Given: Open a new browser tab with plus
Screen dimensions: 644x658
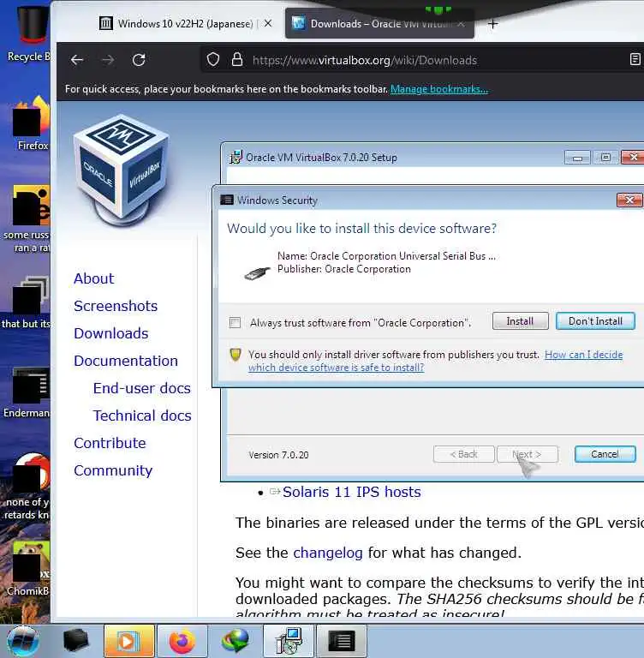Looking at the screenshot, I should coord(493,24).
